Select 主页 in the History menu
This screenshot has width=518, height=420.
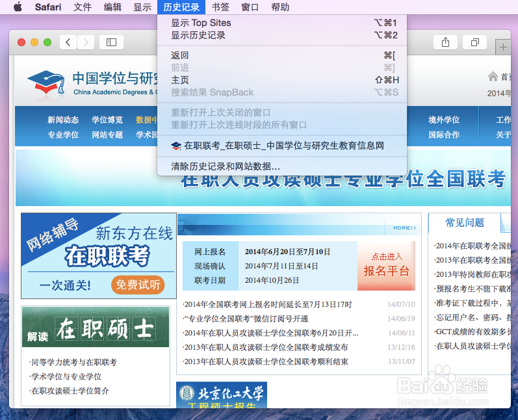(x=282, y=80)
